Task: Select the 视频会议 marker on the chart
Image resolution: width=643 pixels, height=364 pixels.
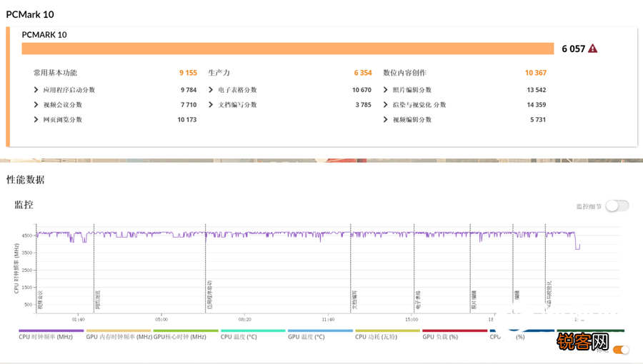Action: (40, 300)
